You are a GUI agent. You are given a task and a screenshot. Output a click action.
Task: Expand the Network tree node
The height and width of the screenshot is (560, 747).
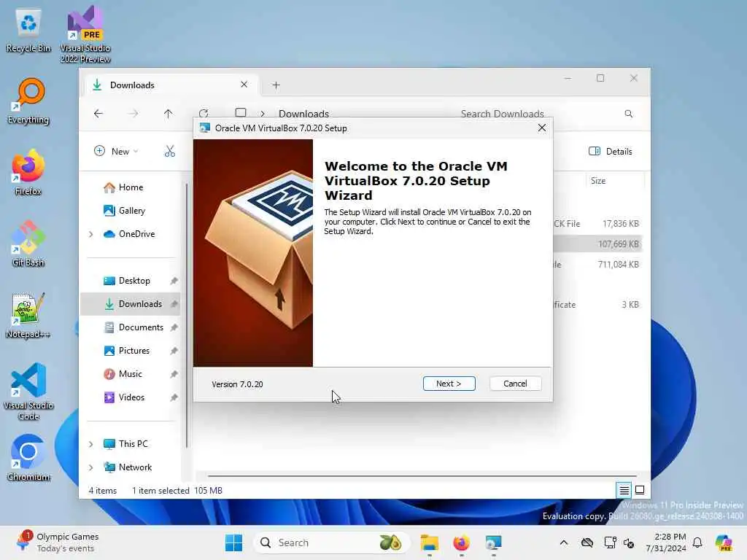(91, 467)
